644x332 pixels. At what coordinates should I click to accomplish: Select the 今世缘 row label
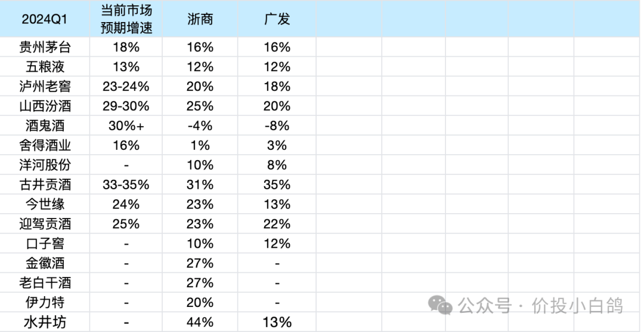point(45,204)
